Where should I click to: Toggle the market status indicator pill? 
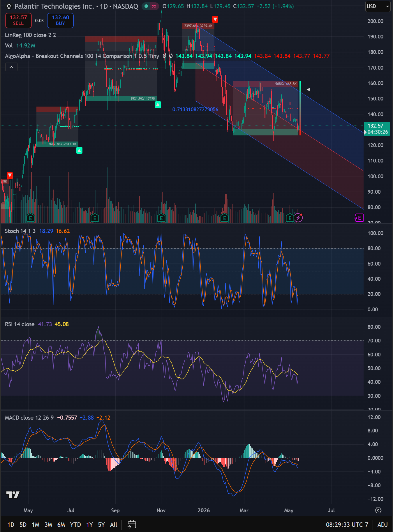[x=150, y=6]
